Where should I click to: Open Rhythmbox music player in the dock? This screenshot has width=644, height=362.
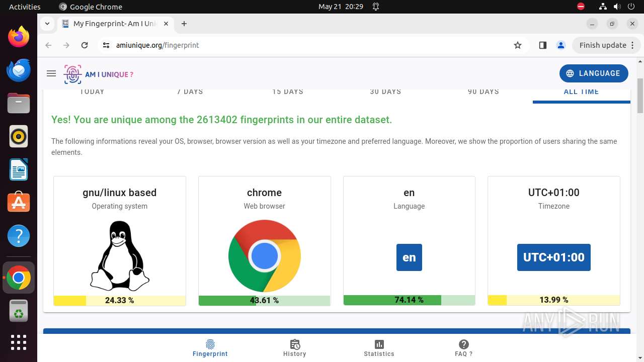(x=19, y=136)
